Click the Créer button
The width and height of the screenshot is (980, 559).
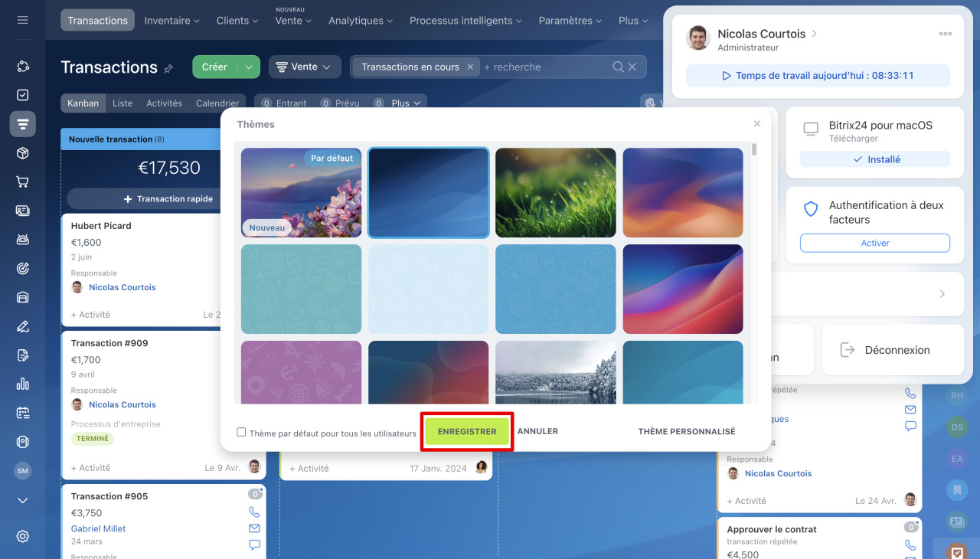click(x=214, y=67)
